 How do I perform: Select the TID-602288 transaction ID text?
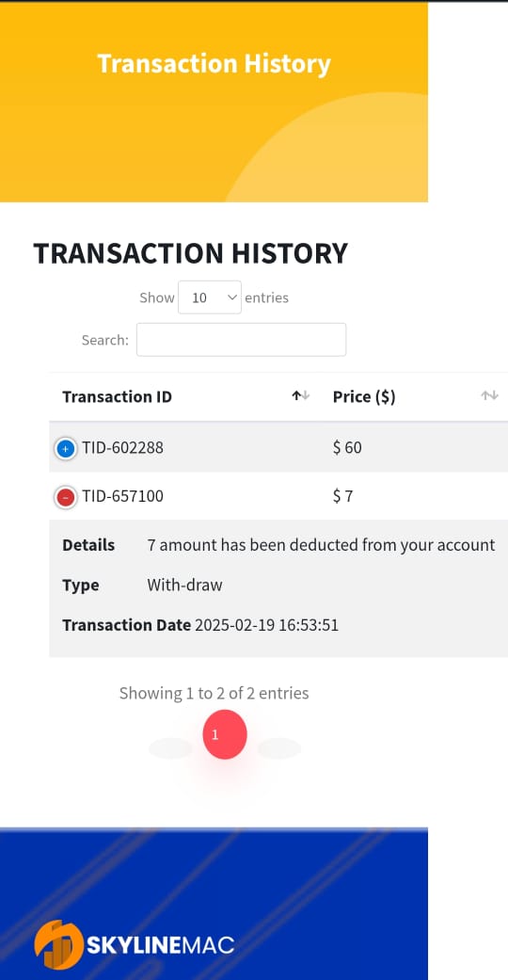pyautogui.click(x=122, y=447)
